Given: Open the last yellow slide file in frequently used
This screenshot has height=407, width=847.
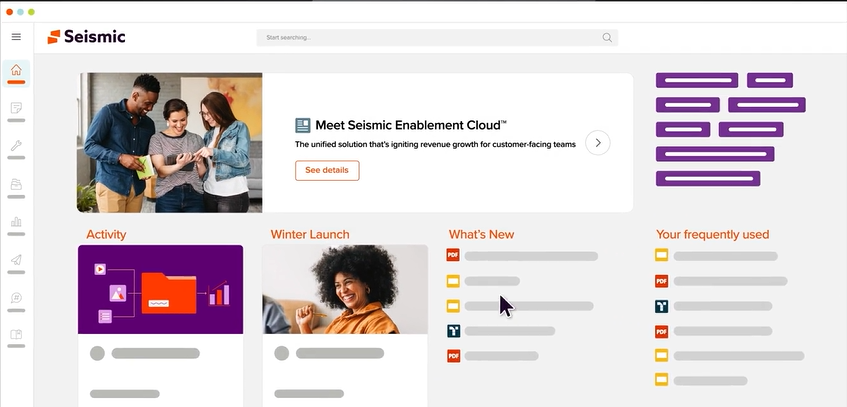Looking at the screenshot, I should pos(661,379).
